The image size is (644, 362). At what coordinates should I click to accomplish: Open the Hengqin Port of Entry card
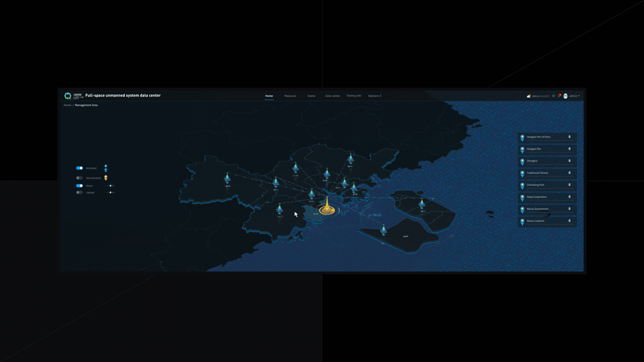[547, 137]
